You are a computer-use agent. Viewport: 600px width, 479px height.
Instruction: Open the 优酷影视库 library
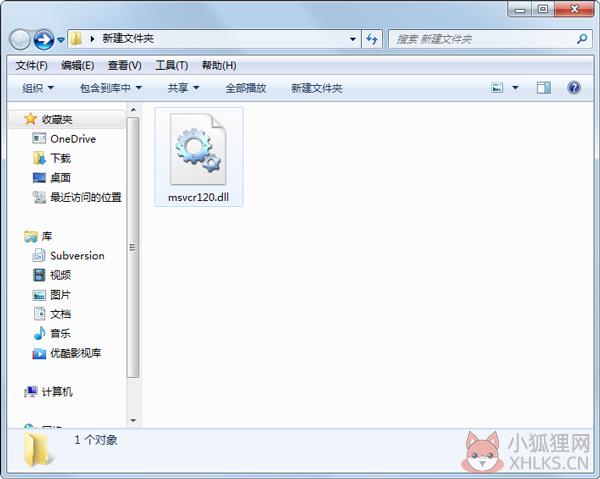[x=76, y=353]
